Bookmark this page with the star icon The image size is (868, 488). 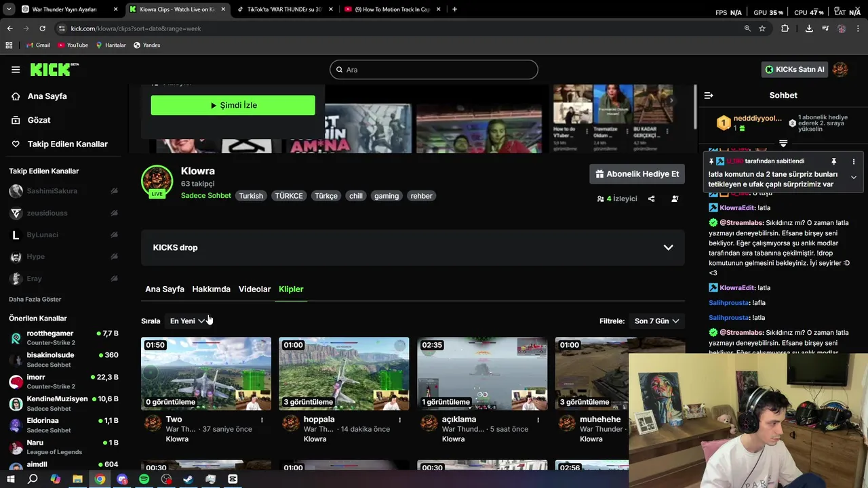(762, 28)
